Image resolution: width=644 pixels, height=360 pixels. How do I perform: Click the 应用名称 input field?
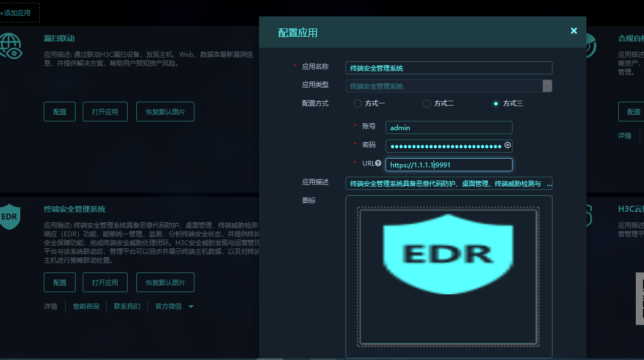(x=449, y=68)
